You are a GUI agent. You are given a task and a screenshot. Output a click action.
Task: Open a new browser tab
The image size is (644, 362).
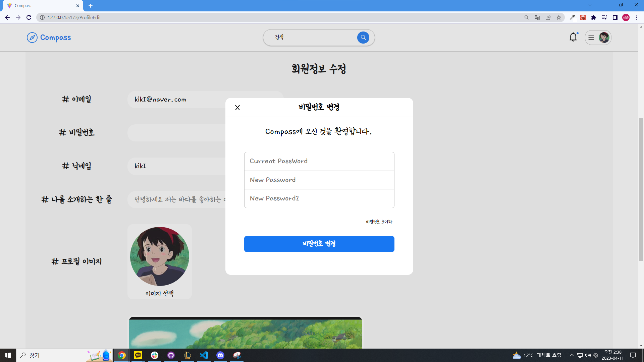pyautogui.click(x=91, y=6)
